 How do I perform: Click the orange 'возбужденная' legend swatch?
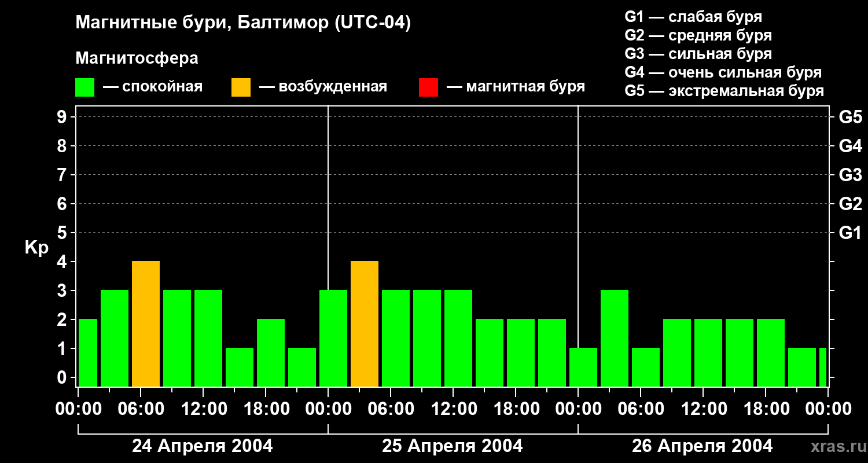click(x=241, y=87)
